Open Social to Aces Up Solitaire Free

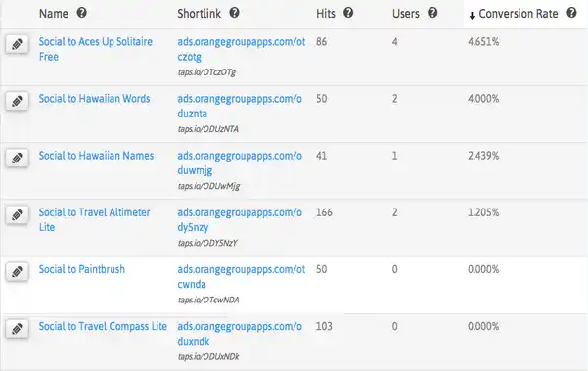pos(96,49)
